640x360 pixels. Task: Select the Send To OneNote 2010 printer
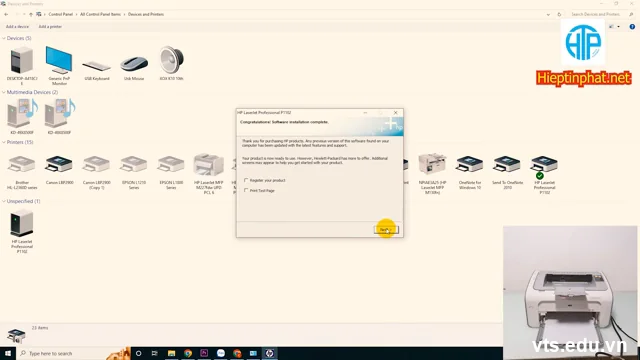507,164
